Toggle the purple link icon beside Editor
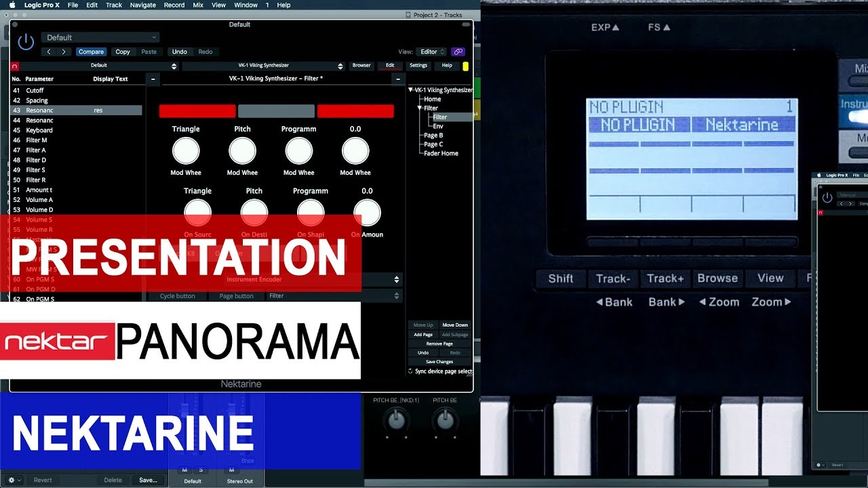This screenshot has width=868, height=488. pos(458,52)
